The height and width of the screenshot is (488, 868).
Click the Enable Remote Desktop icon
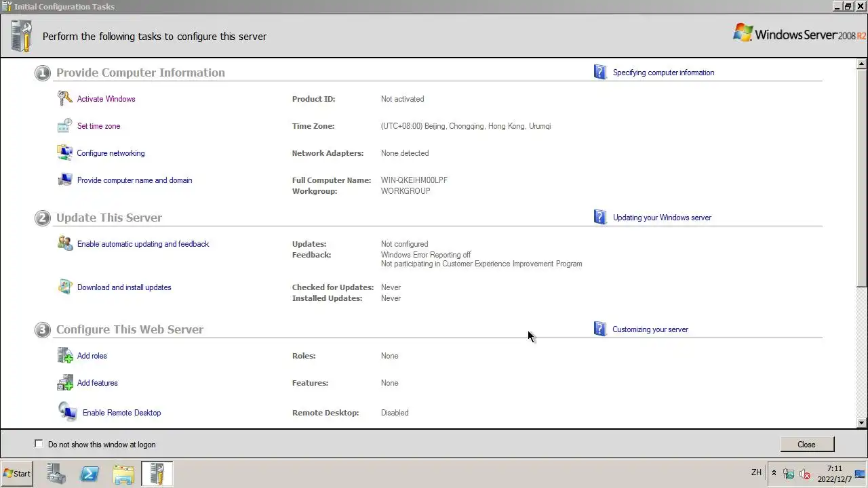coord(67,412)
